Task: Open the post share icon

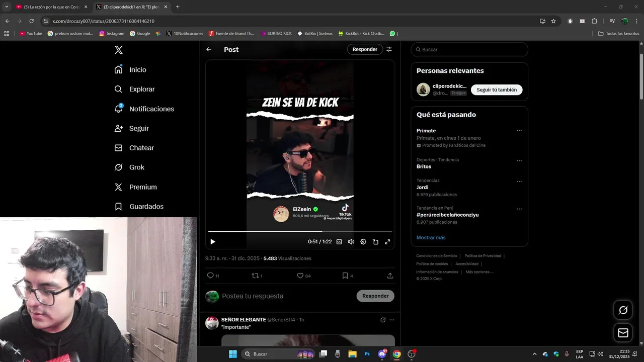Action: point(390,276)
